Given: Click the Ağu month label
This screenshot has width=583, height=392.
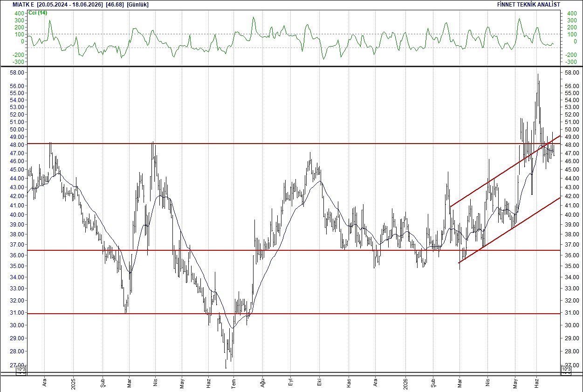Looking at the screenshot, I should [262, 382].
